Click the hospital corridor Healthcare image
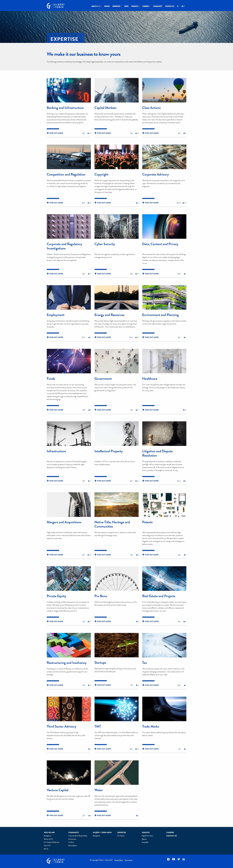This screenshot has height=868, width=233. [x=164, y=361]
